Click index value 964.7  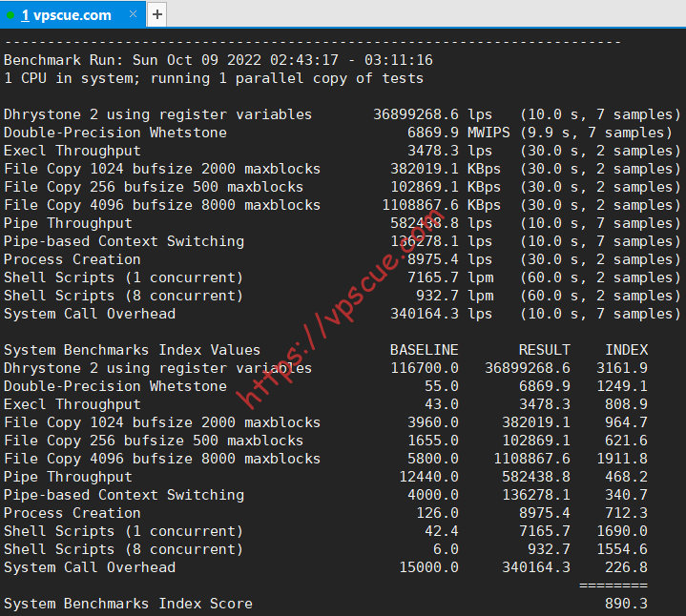pos(626,422)
